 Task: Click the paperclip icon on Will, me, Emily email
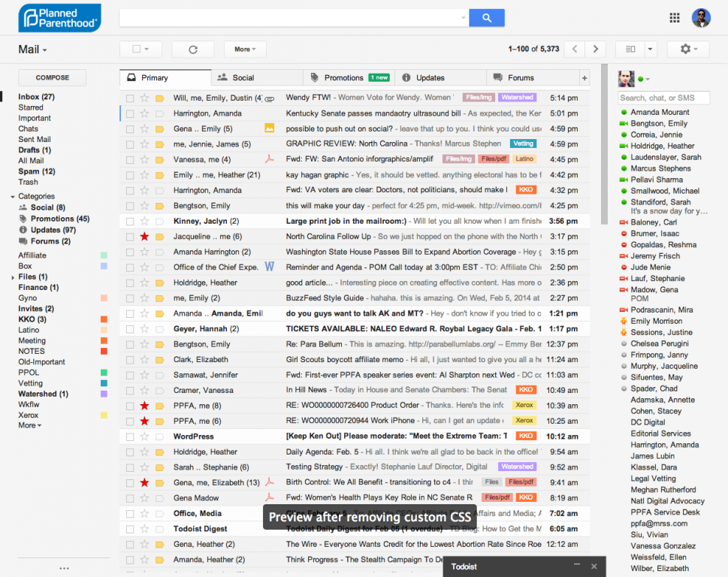269,98
